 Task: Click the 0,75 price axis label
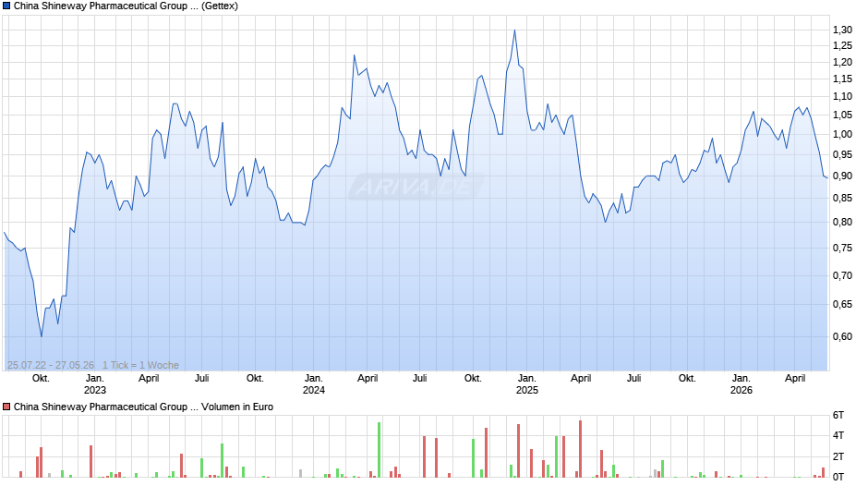842,248
